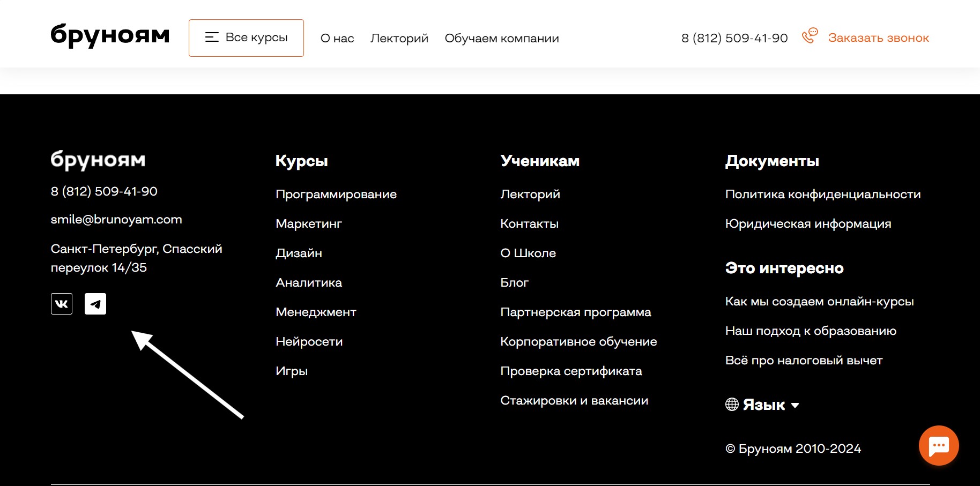
Task: Open Юридическая информация link
Action: (808, 224)
